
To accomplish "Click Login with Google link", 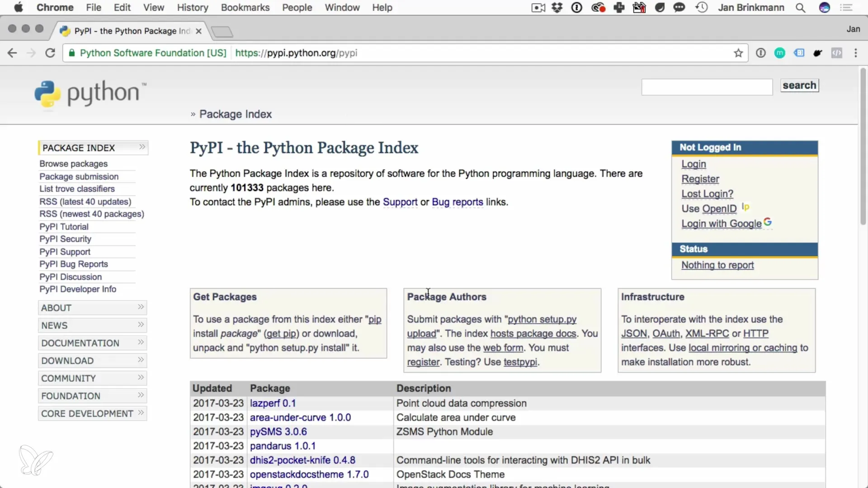I will 722,224.
